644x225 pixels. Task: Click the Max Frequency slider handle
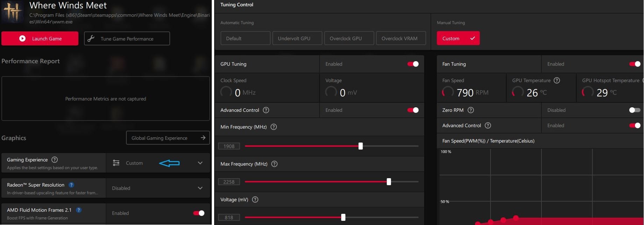click(x=389, y=182)
